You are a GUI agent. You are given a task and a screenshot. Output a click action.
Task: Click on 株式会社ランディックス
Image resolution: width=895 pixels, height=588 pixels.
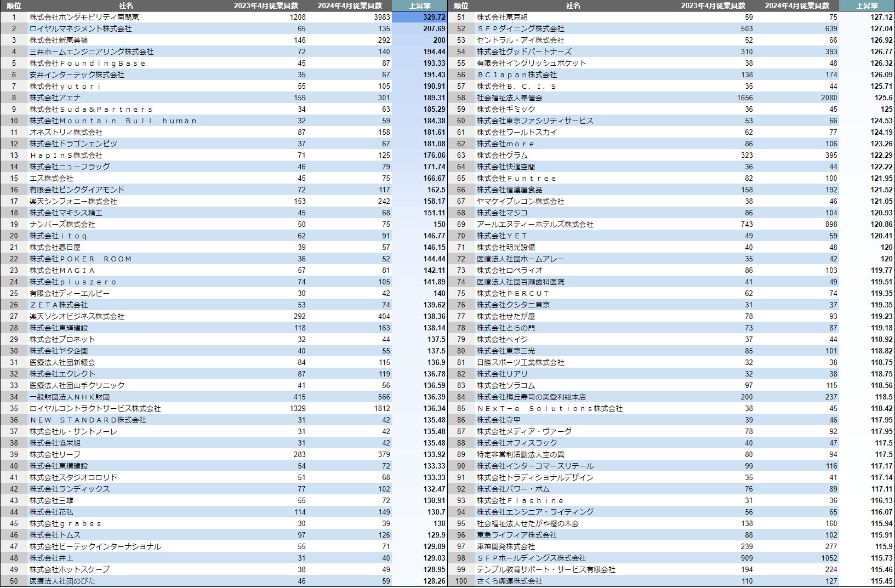click(x=70, y=489)
